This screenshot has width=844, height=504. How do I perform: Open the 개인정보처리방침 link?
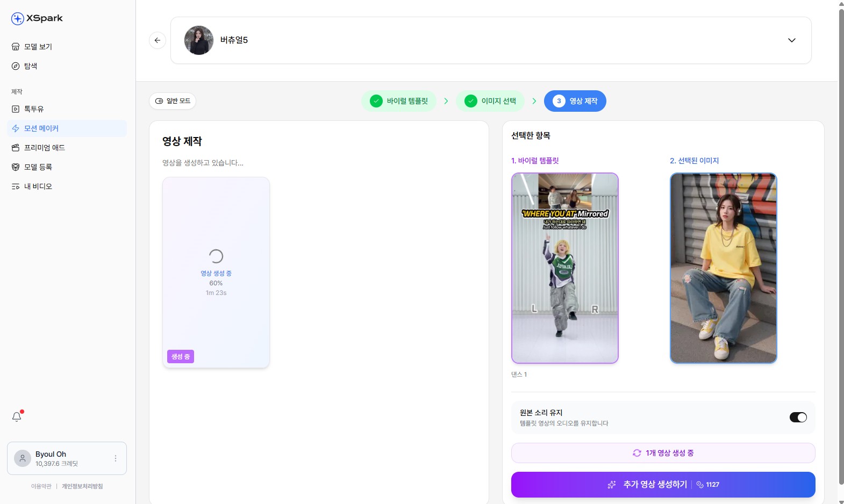click(x=82, y=486)
